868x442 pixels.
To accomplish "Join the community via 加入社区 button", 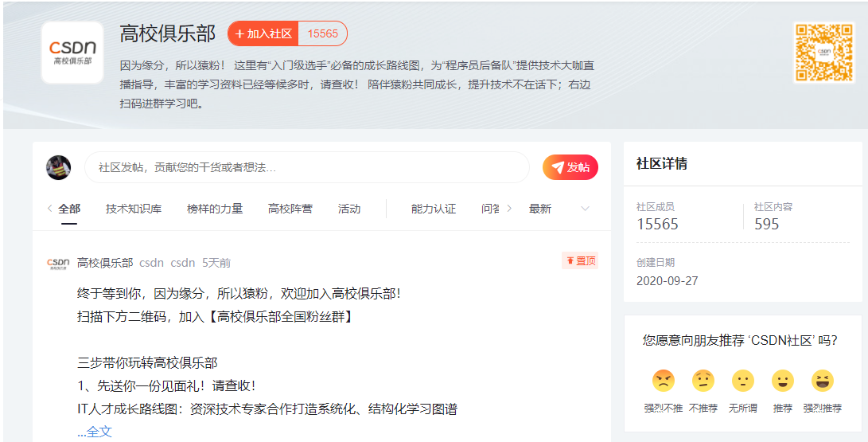I will (263, 33).
